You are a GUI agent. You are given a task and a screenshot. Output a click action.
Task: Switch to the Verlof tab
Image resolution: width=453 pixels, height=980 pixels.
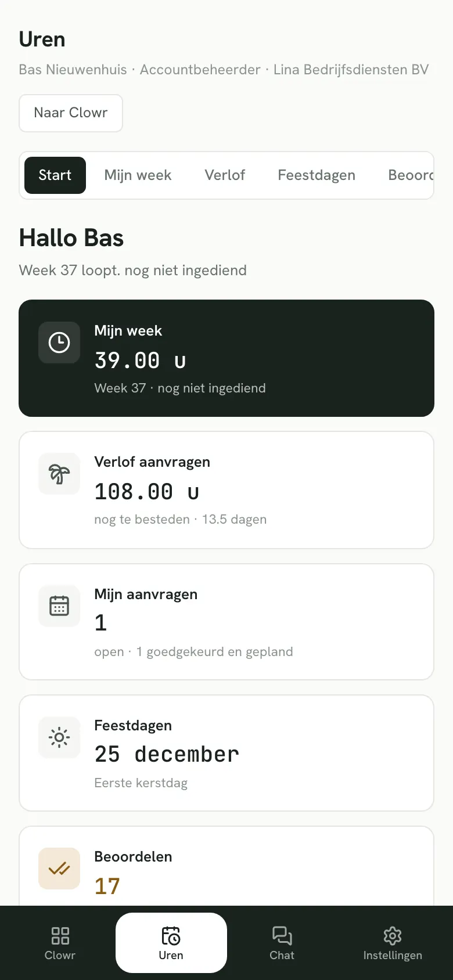click(x=225, y=175)
